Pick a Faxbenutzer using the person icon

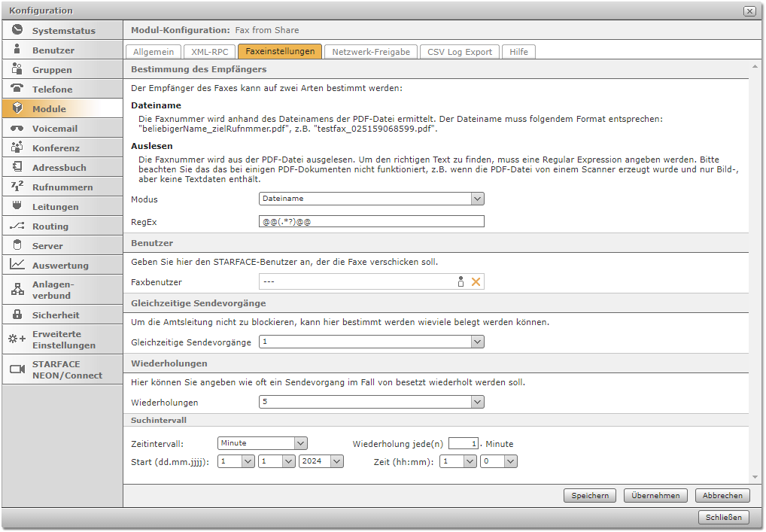coord(461,282)
